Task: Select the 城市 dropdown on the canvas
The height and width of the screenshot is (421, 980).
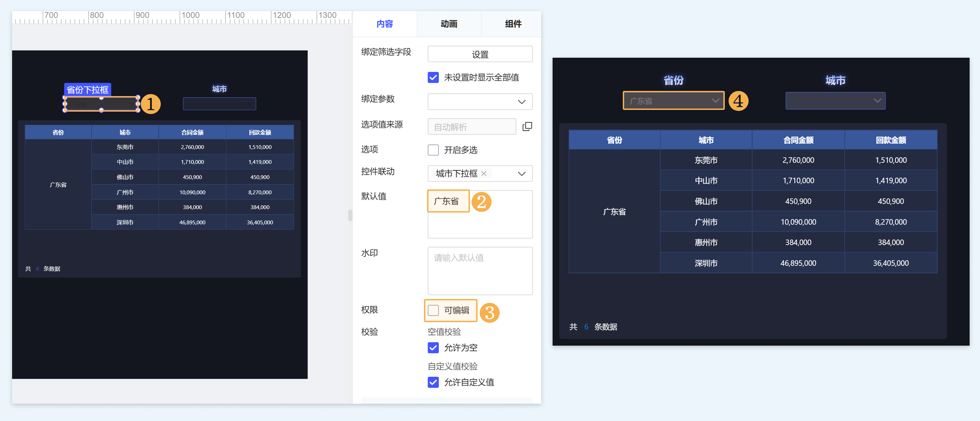Action: [219, 104]
